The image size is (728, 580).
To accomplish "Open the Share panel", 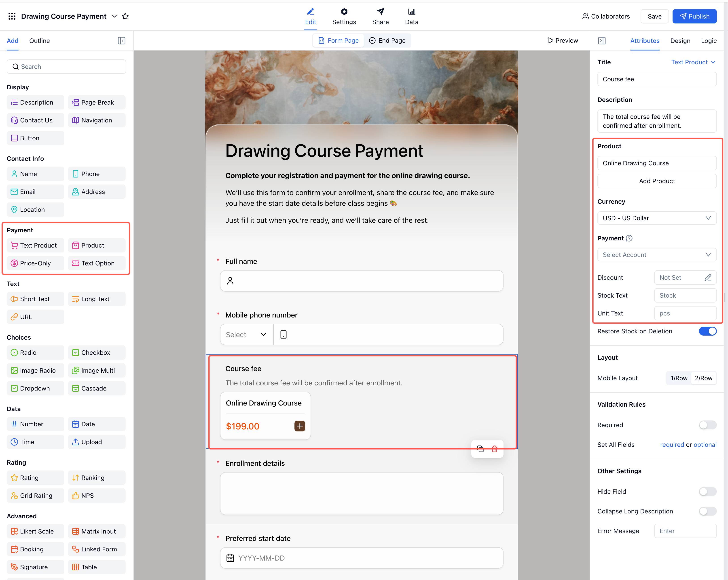I will point(380,16).
